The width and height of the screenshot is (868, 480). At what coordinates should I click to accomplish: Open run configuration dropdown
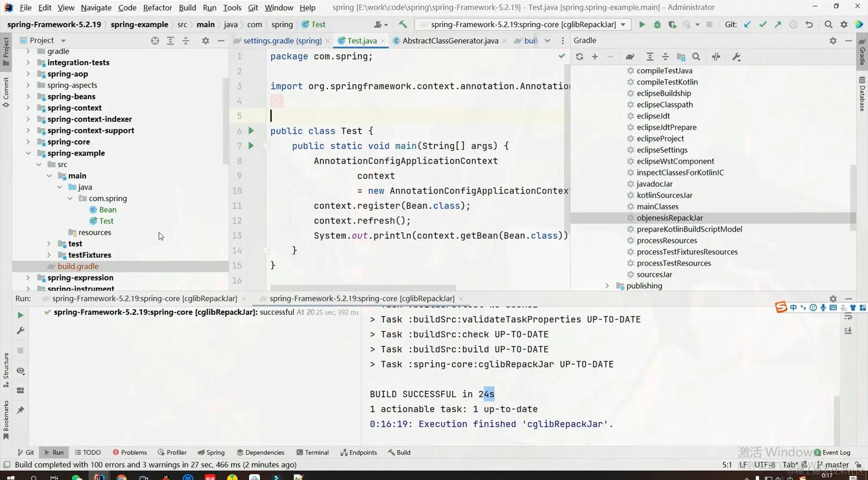tap(623, 25)
